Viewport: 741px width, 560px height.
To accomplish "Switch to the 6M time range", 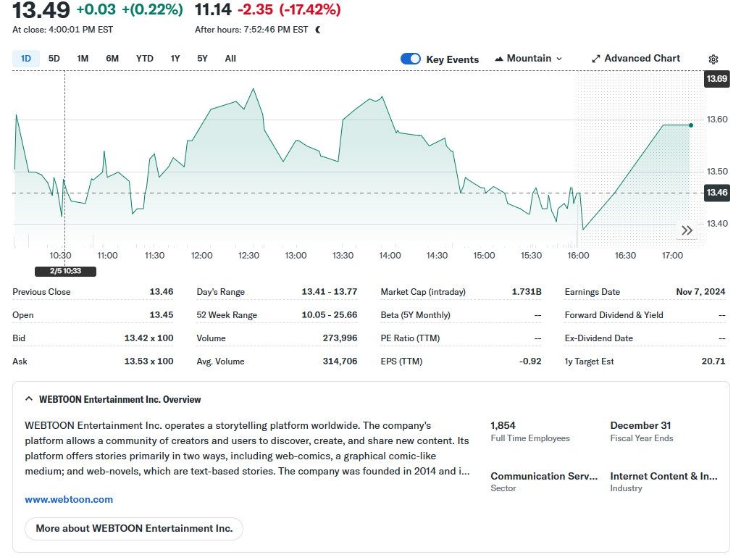I will click(x=112, y=59).
